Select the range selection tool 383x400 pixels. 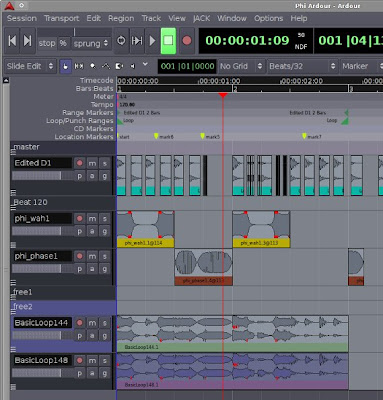click(x=79, y=66)
